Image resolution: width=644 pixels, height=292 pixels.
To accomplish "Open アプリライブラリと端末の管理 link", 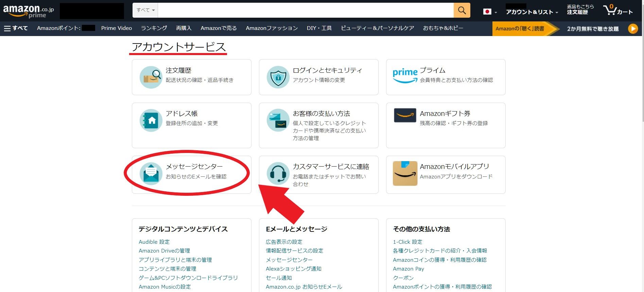I will tap(175, 260).
